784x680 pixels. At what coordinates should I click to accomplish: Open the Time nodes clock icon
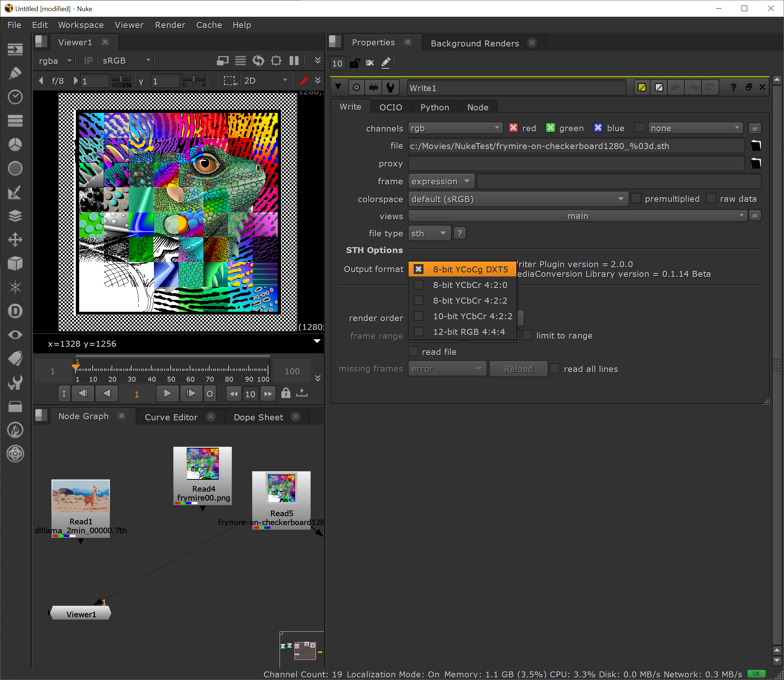tap(15, 97)
